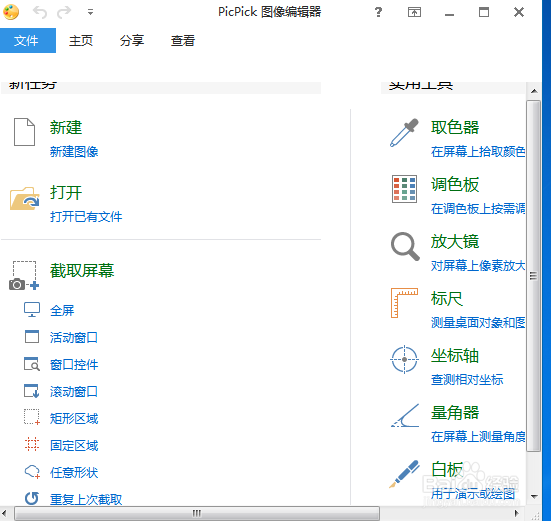Open the 标尺 tool heading
The height and width of the screenshot is (521, 551).
[x=447, y=299]
